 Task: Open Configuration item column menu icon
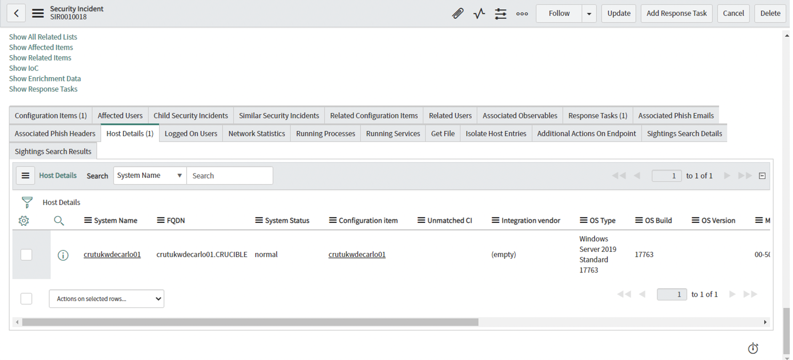(333, 220)
